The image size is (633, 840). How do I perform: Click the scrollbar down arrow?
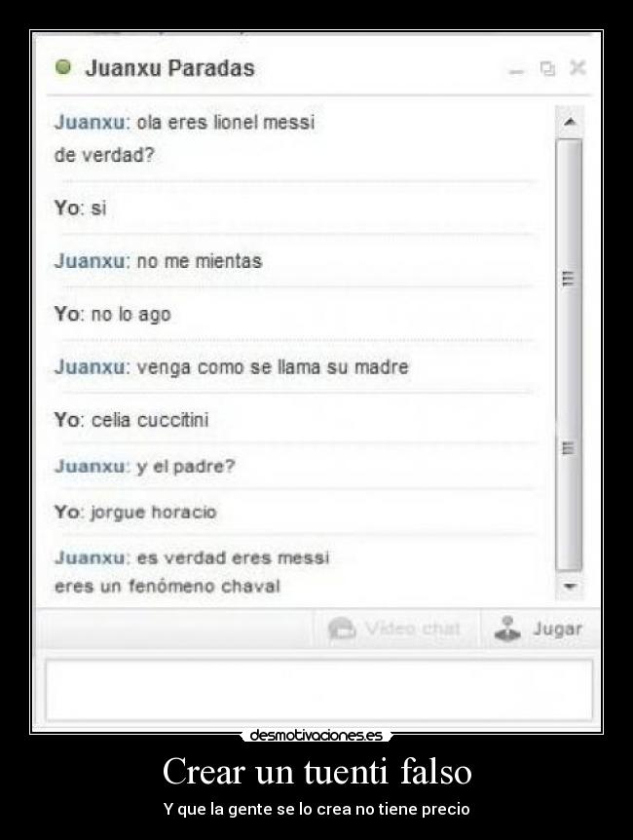click(x=570, y=586)
